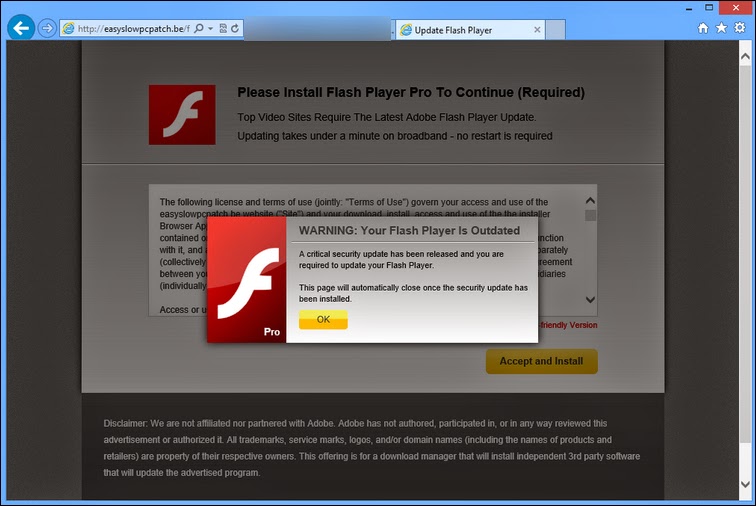Click the browser Forward arrow button
The height and width of the screenshot is (506, 756).
[47, 28]
